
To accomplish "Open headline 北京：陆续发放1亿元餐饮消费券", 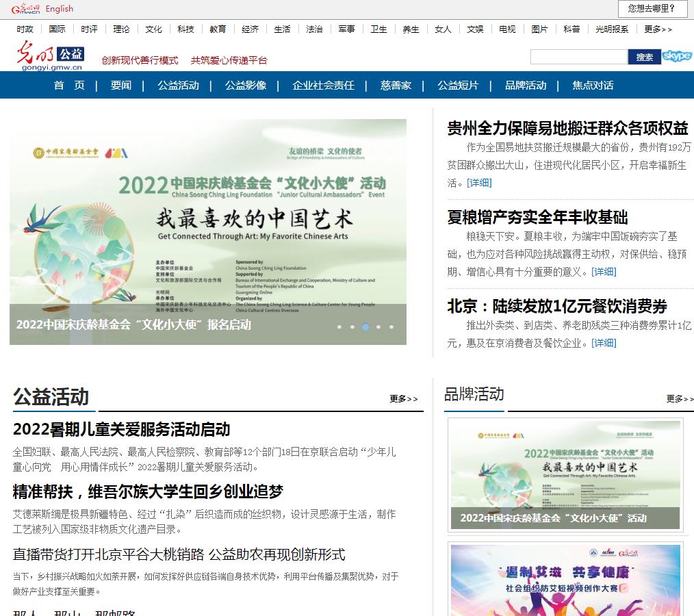I will (x=557, y=306).
